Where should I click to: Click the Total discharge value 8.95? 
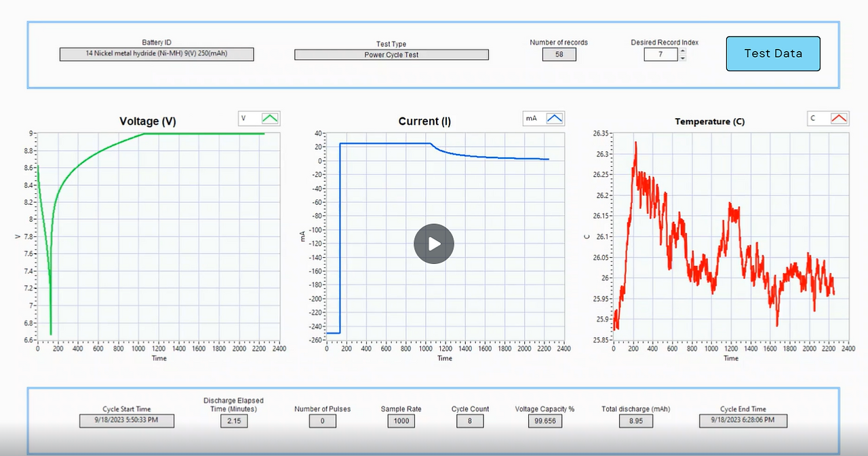(635, 421)
